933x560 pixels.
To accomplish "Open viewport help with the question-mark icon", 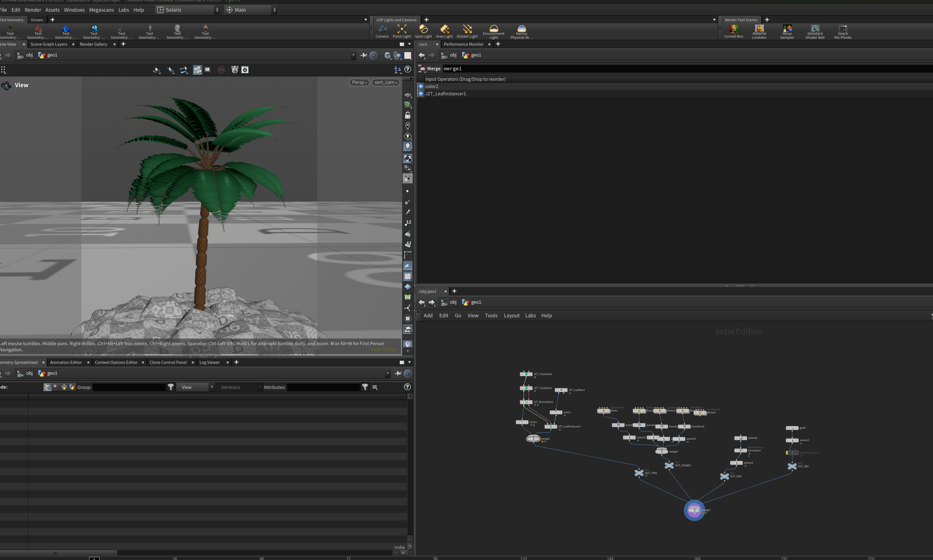I will (408, 69).
